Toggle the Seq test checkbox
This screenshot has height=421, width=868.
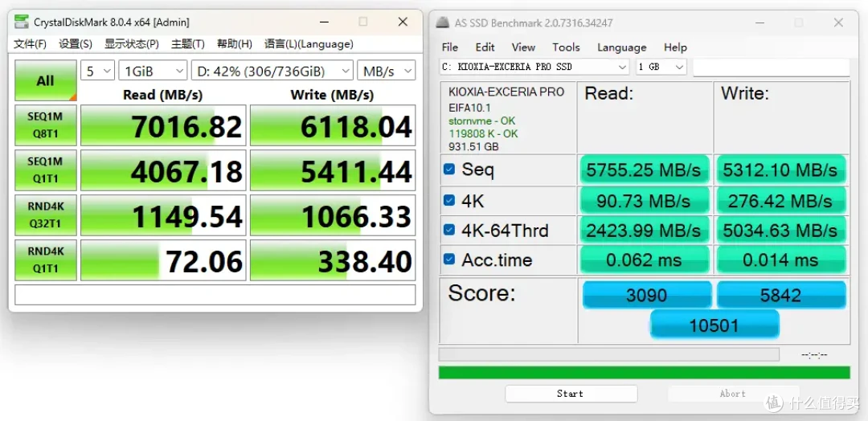tap(449, 170)
